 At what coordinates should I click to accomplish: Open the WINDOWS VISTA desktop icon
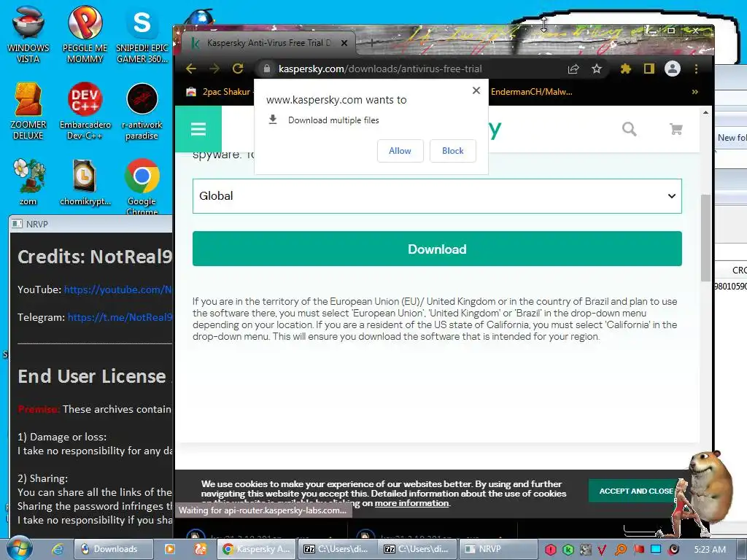(28, 34)
